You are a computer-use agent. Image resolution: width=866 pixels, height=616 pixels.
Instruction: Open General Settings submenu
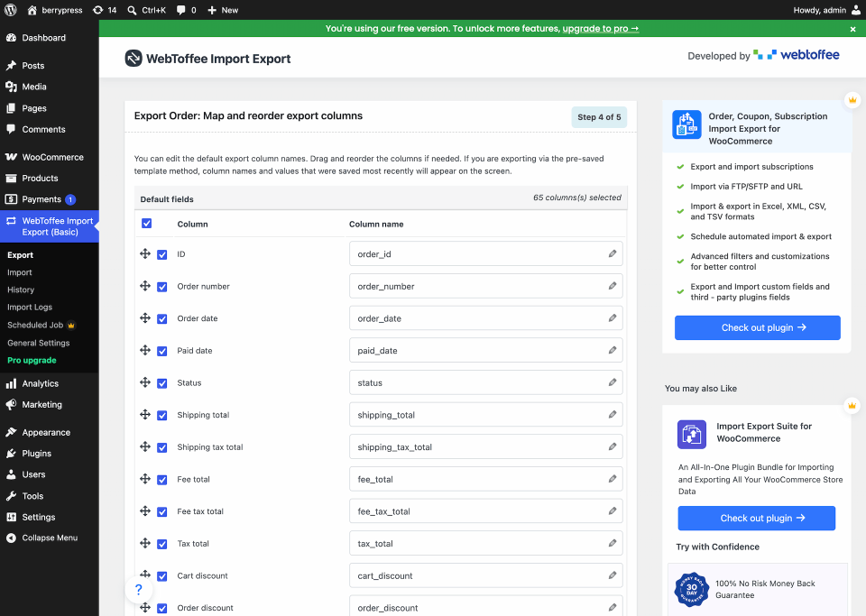click(x=39, y=343)
